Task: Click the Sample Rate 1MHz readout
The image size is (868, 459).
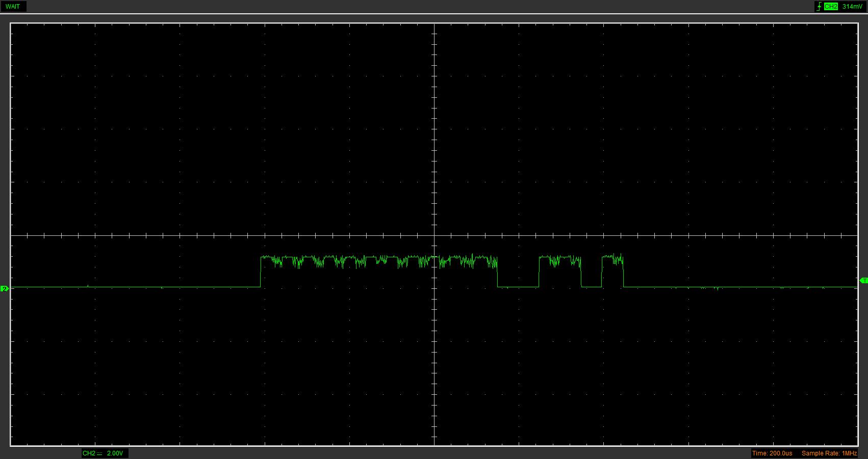Action: pos(829,453)
